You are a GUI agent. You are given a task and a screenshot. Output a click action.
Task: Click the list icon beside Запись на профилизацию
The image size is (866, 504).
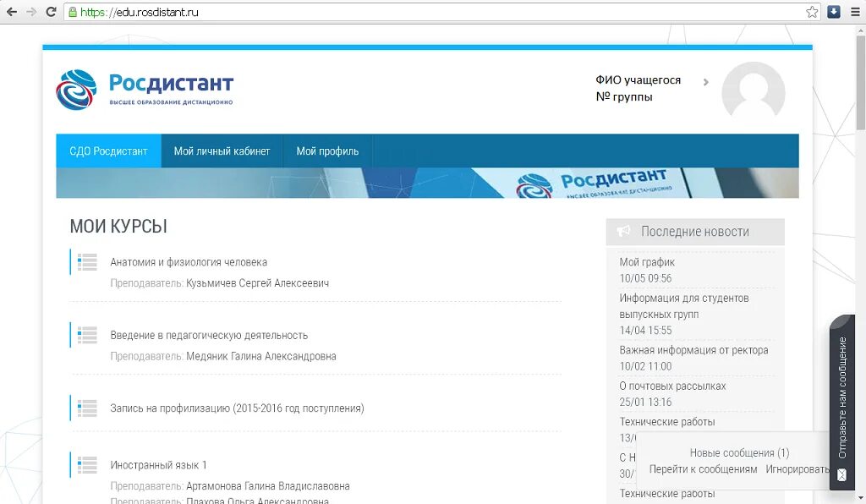point(87,408)
